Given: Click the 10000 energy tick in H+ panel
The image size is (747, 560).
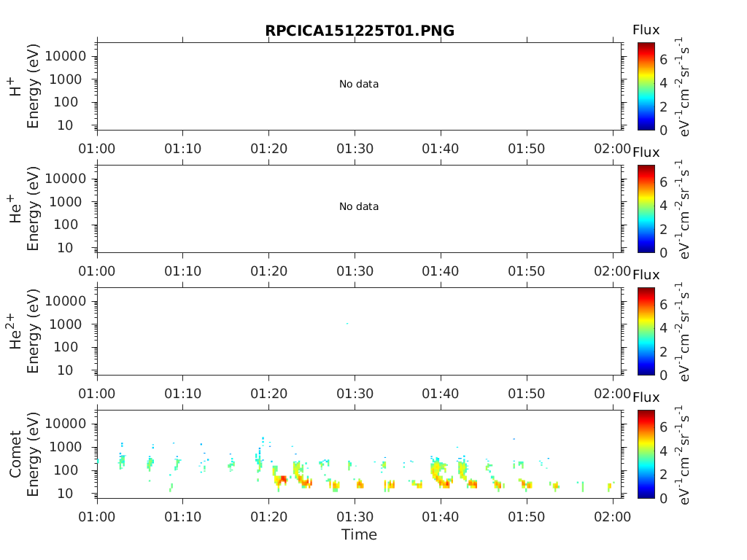Looking at the screenshot, I should coord(66,56).
